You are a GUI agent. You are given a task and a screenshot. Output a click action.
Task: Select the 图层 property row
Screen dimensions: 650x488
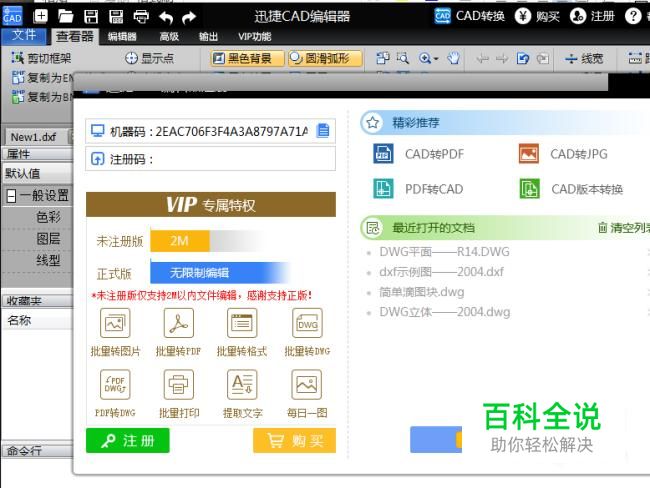48,239
